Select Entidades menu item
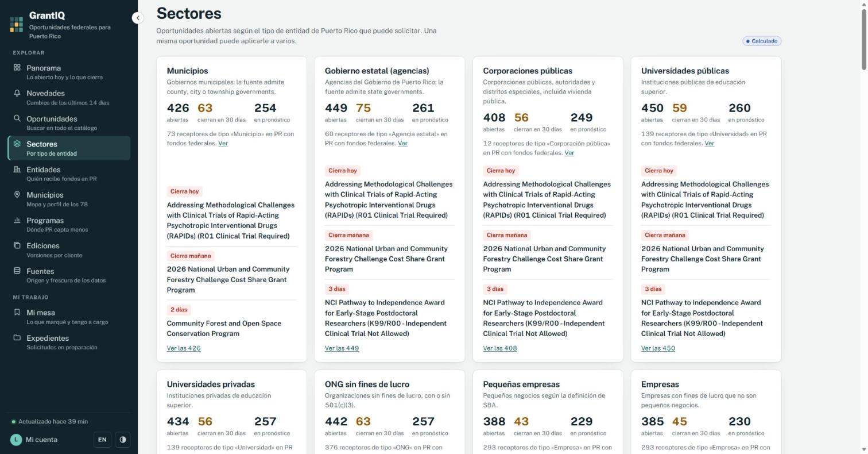Viewport: 868px width, 454px height. (x=69, y=174)
